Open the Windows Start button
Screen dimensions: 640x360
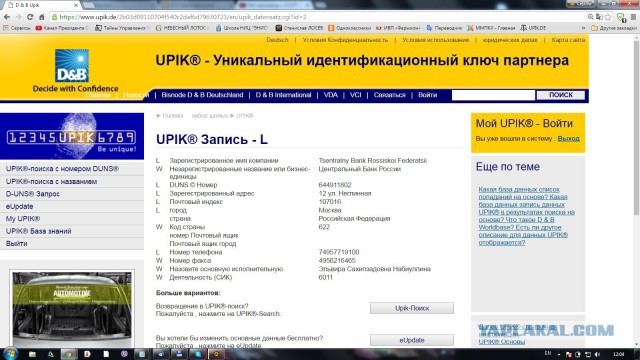10,353
